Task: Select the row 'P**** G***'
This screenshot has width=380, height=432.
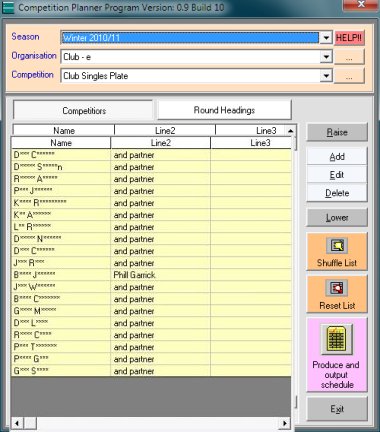Action: 151,359
